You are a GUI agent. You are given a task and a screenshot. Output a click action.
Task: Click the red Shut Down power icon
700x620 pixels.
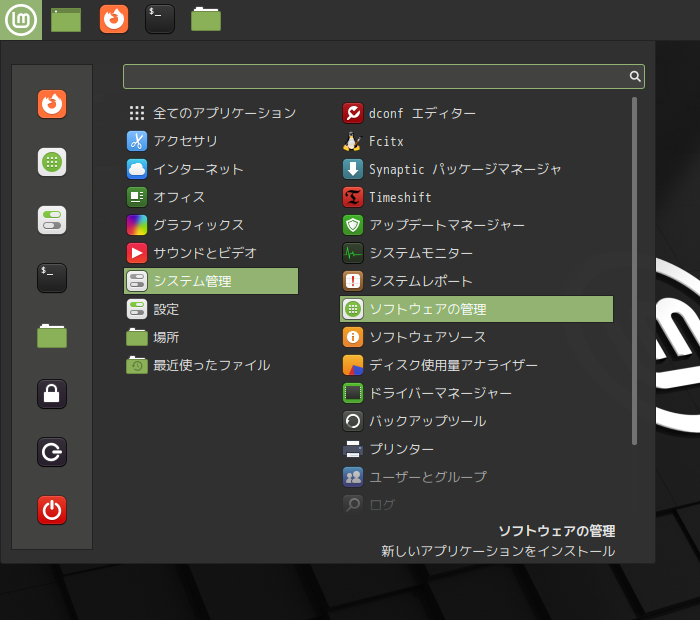(52, 510)
